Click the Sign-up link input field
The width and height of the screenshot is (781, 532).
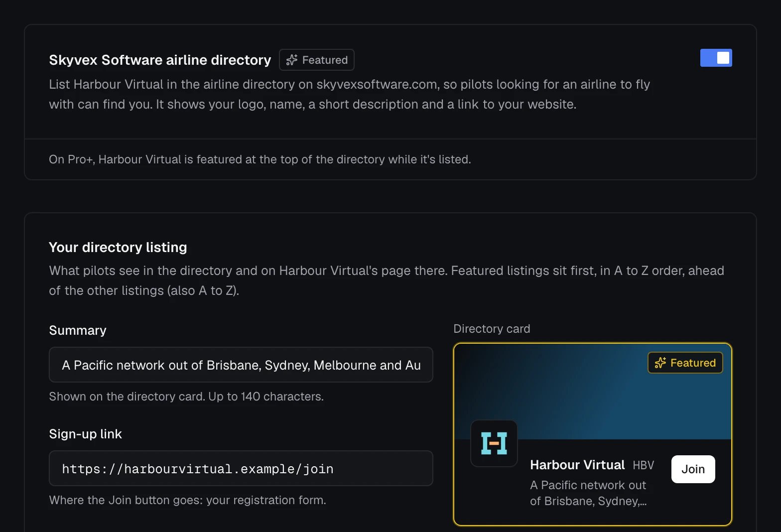tap(241, 468)
